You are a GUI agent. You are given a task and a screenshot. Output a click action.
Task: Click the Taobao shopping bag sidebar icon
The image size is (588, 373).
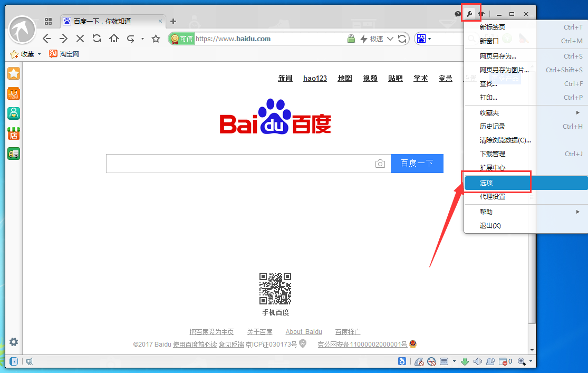pyautogui.click(x=13, y=93)
